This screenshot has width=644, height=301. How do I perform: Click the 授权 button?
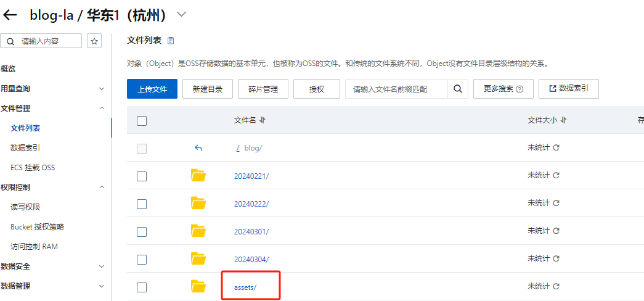[317, 89]
